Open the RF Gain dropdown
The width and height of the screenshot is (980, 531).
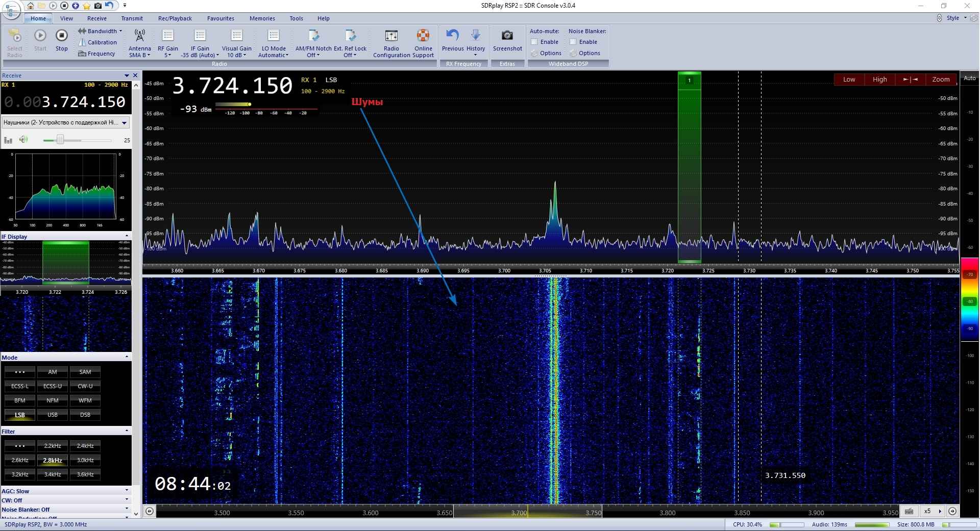pos(168,43)
